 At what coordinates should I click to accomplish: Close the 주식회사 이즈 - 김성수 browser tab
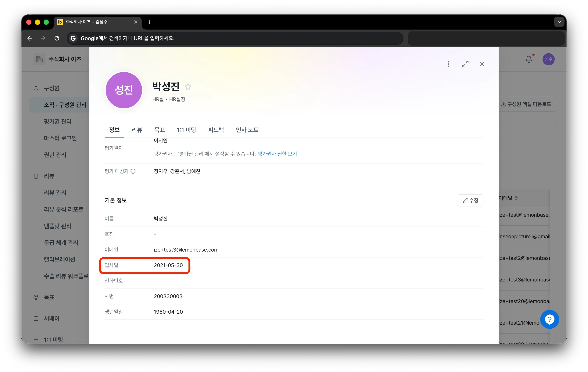(135, 22)
